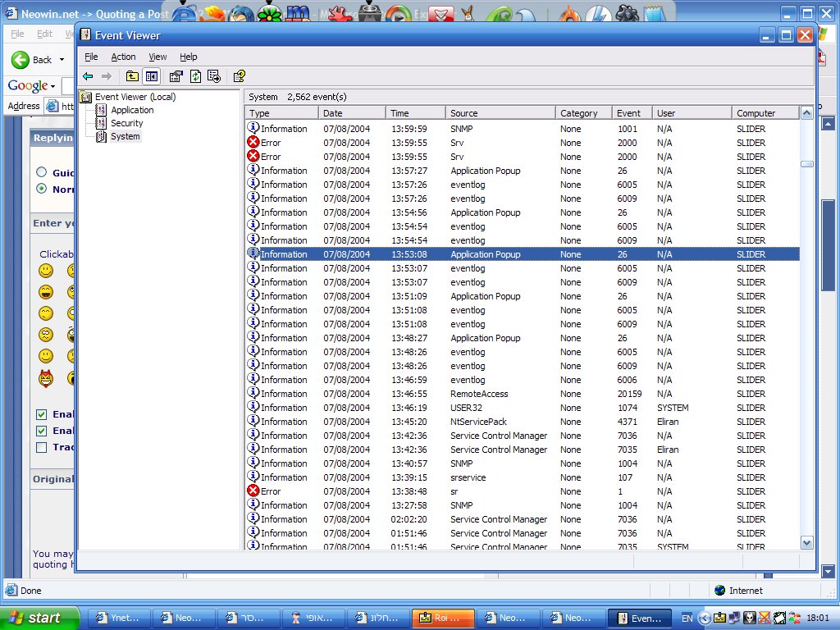Screen dimensions: 840x630
Task: Open Help using the question mark toolbar icon
Action: coord(240,75)
